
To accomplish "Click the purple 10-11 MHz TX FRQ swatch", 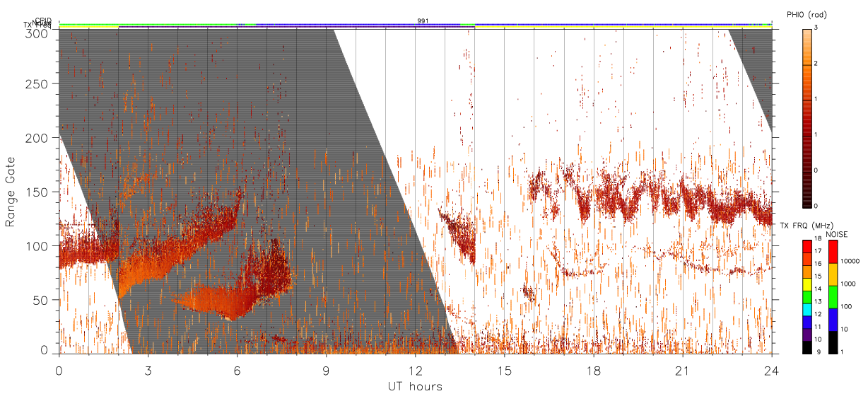I will pyautogui.click(x=807, y=334).
